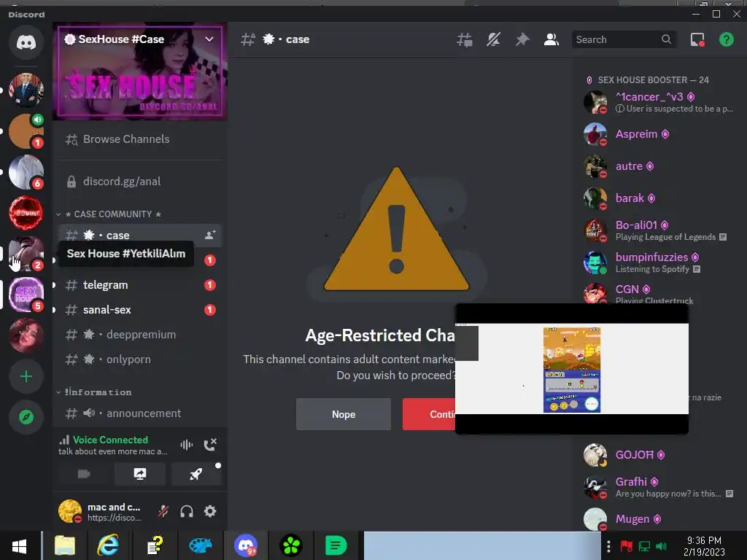Open bumpinfuzzies member profile

(x=659, y=262)
